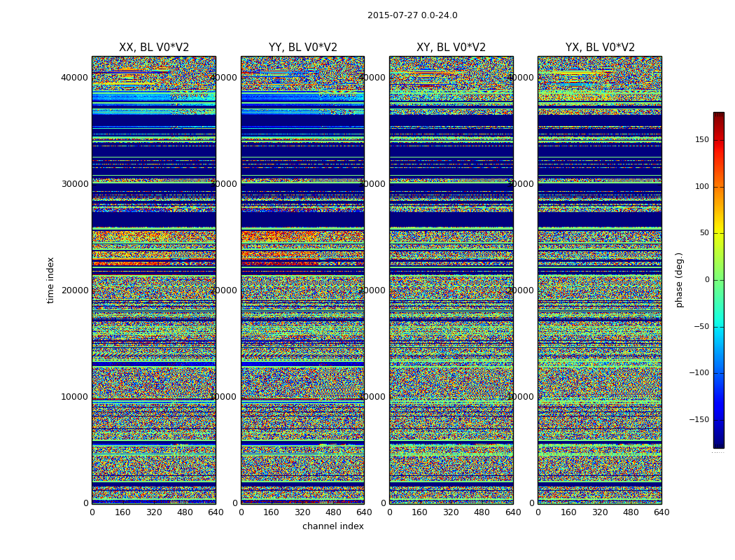Click the 'time index' y-axis label
This screenshot has width=735, height=560.
point(50,280)
